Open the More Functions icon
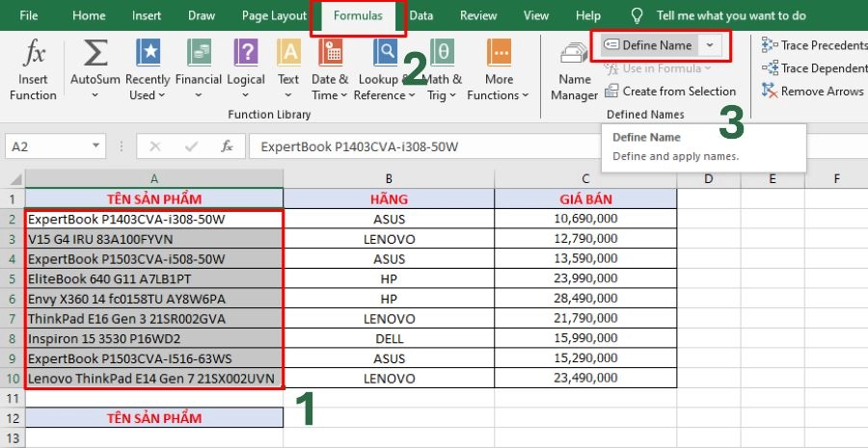The image size is (868, 448). pos(499,53)
